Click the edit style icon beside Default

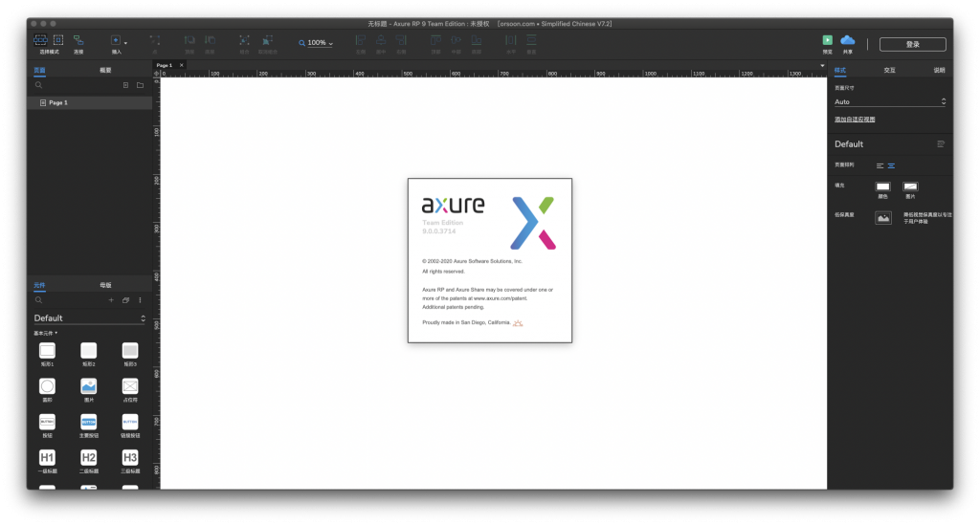[941, 144]
